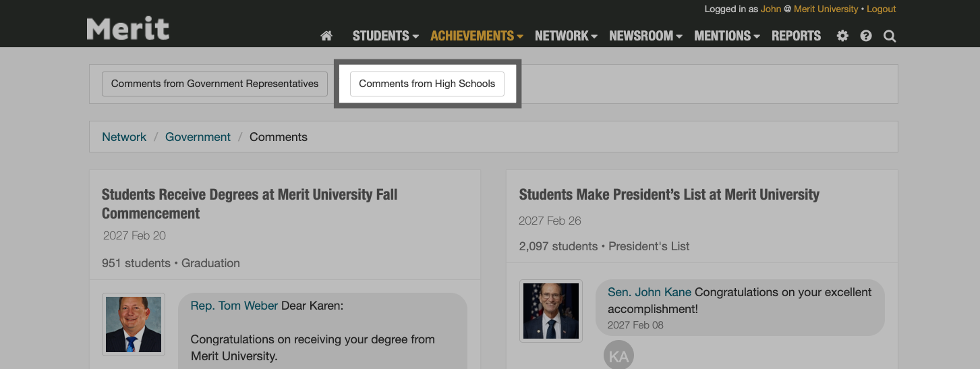980x369 pixels.
Task: Open Rep. Tom Weber's profile link
Action: [234, 306]
